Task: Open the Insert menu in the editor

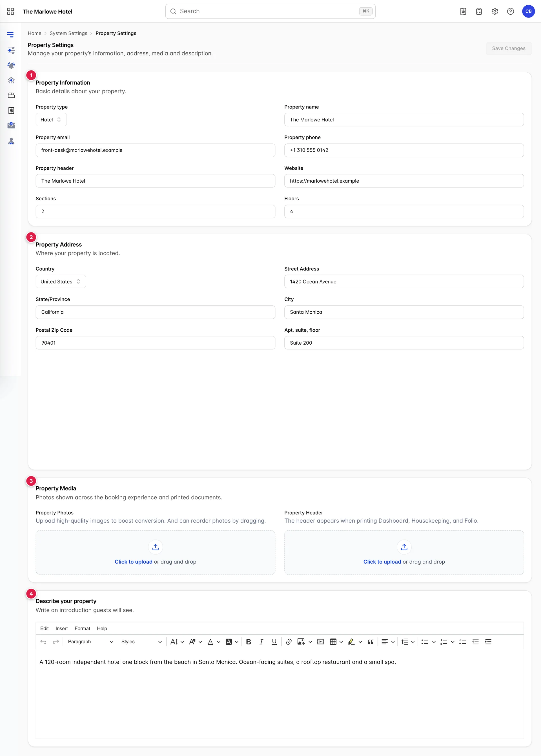Action: point(62,628)
